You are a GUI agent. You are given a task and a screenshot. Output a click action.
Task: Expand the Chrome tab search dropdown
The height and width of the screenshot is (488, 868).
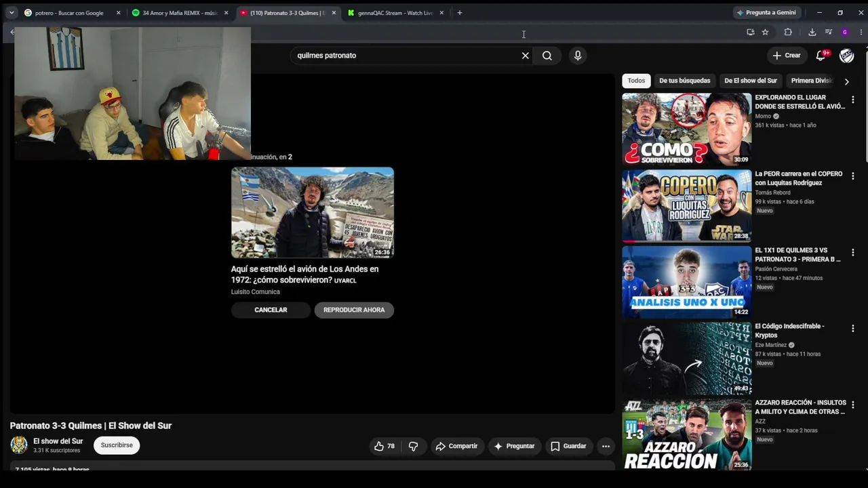12,13
